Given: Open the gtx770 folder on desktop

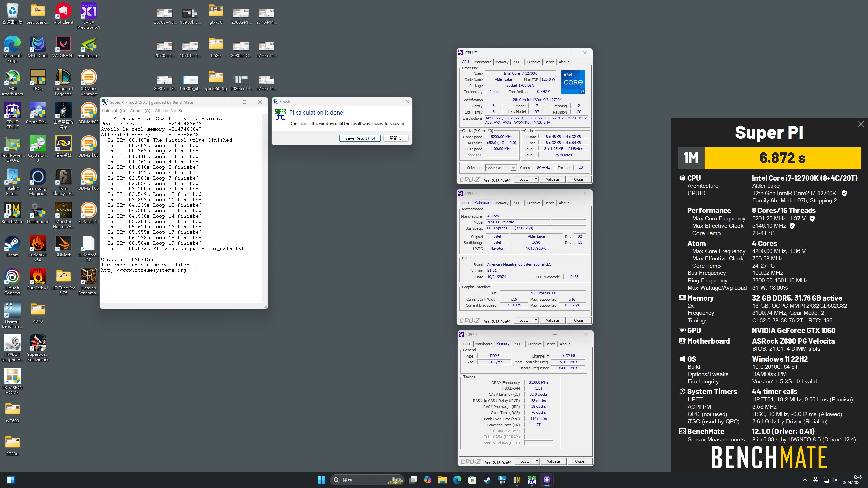Looking at the screenshot, I should click(216, 14).
